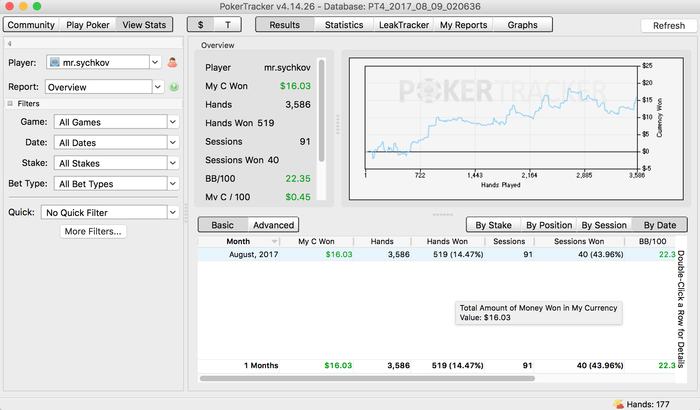Click the 1 Months totals row label
The image size is (700, 410).
(x=261, y=365)
